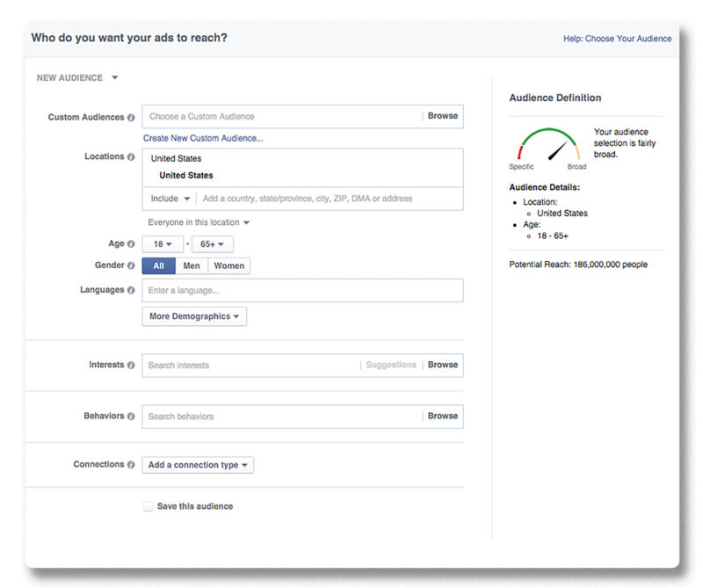Open the minimum age 18 dropdown
The width and height of the screenshot is (703, 588).
163,244
